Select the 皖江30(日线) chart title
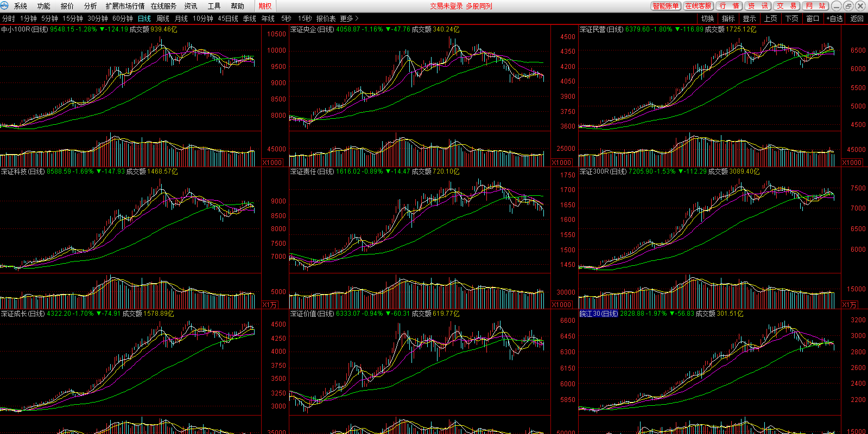 point(599,314)
